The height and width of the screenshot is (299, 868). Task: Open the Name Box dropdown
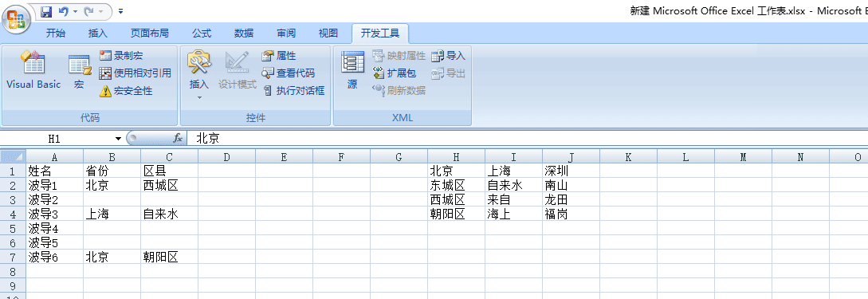[118, 139]
